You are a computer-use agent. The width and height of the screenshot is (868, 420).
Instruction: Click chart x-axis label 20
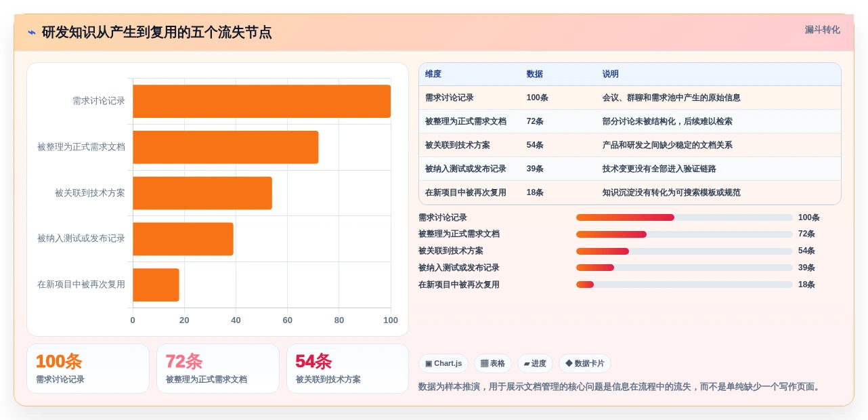(x=184, y=320)
